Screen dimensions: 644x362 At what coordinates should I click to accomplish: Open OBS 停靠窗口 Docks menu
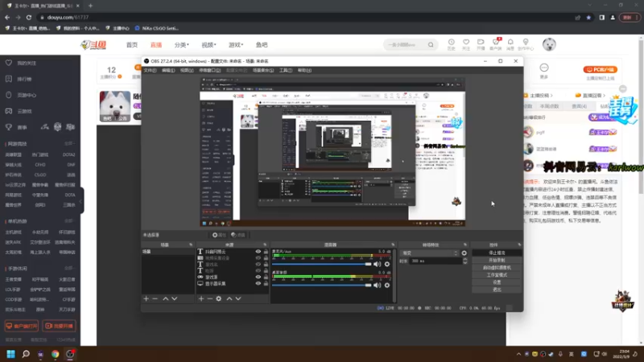[209, 71]
